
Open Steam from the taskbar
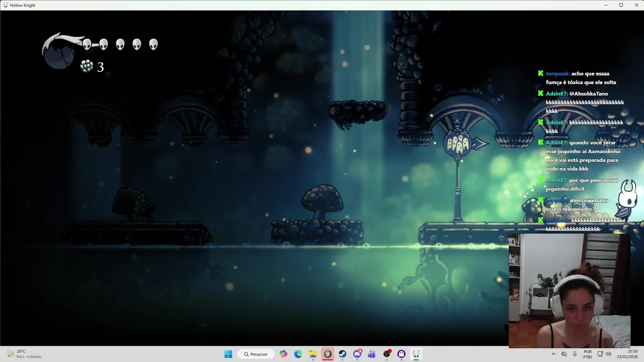342,354
